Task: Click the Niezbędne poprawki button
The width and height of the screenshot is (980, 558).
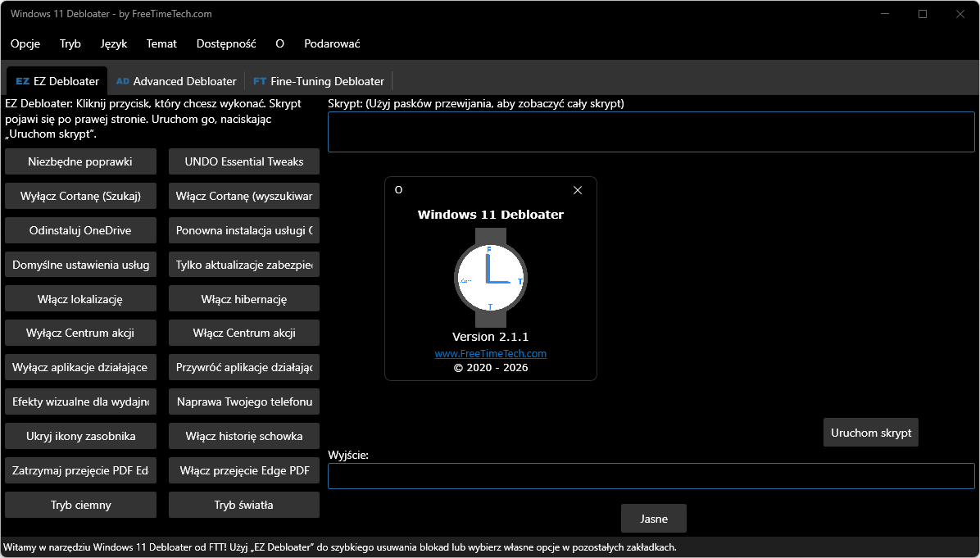Action: click(80, 162)
